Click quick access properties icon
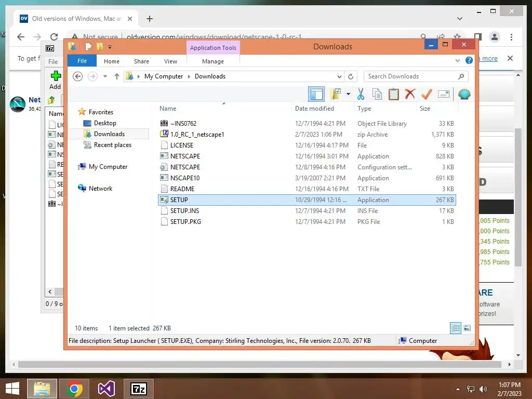Viewport: 532px width, 399px height. pos(88,46)
